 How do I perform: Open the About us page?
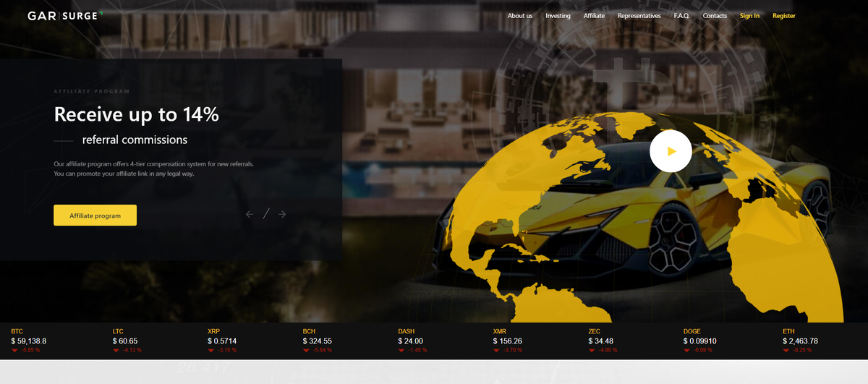click(x=520, y=16)
